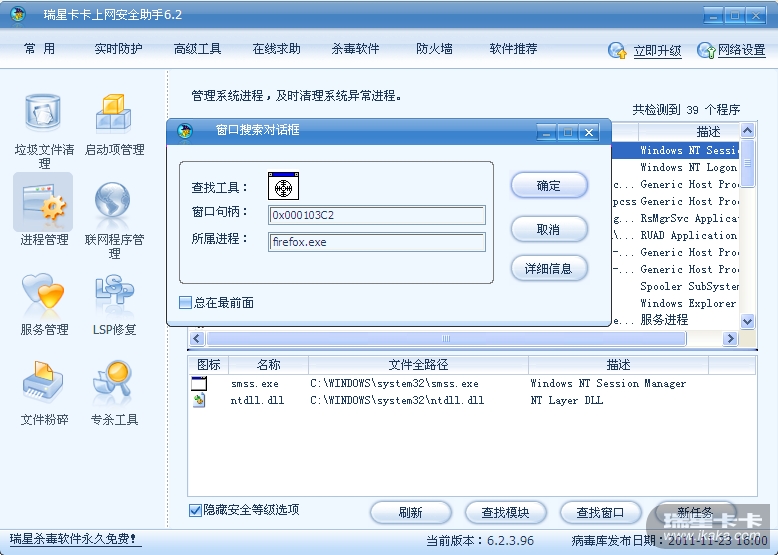The width and height of the screenshot is (778, 555).
Task: Click NT Layer DLL description cell
Action: coord(567,400)
